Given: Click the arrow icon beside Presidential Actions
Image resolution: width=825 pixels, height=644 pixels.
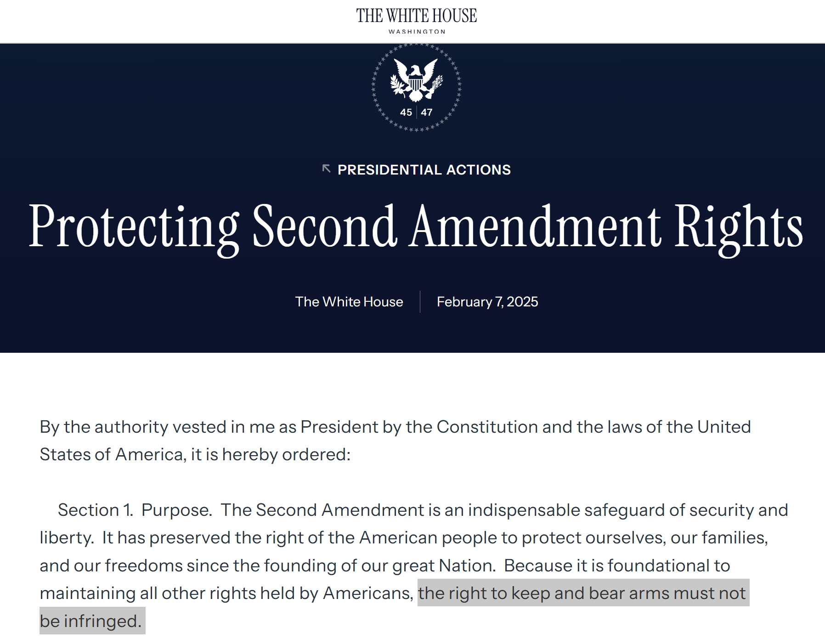Looking at the screenshot, I should pos(327,169).
